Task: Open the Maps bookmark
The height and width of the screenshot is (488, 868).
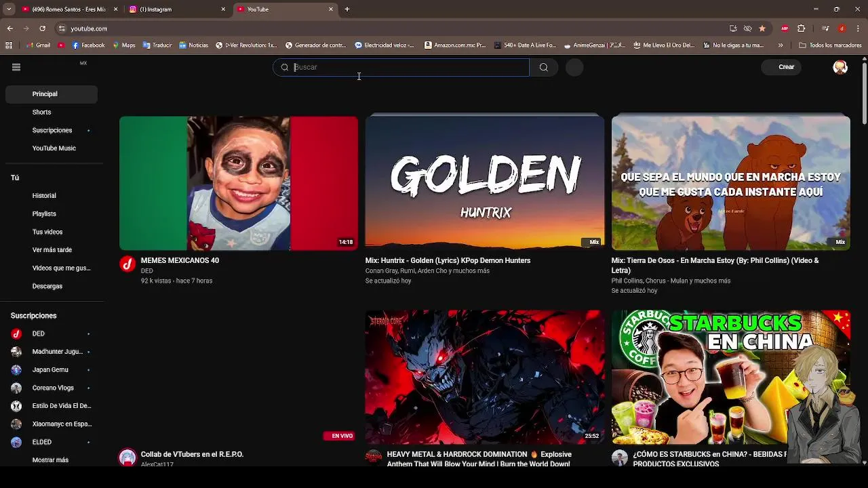Action: pyautogui.click(x=124, y=45)
